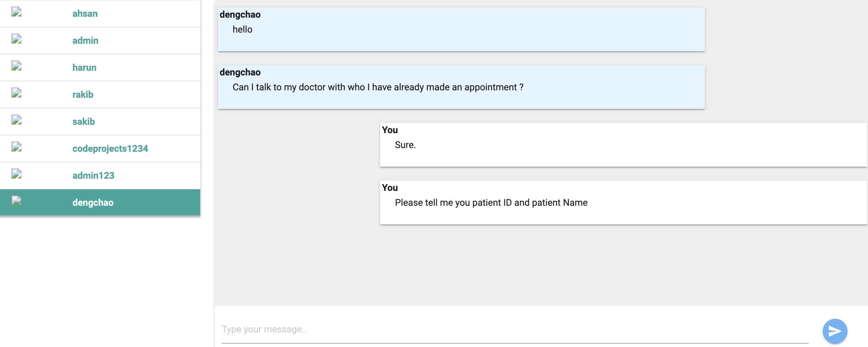Open the conversation with admin

(x=85, y=40)
